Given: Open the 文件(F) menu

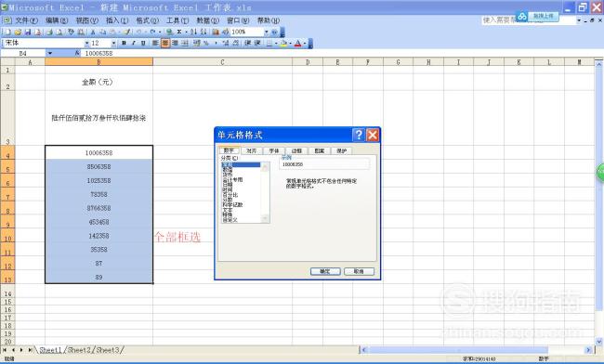Looking at the screenshot, I should 26,20.
